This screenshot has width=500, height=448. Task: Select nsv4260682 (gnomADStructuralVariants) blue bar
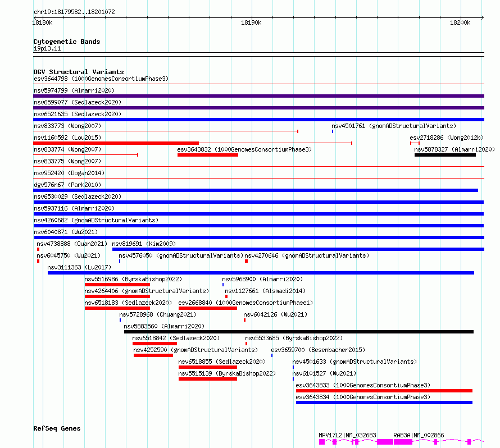258,226
